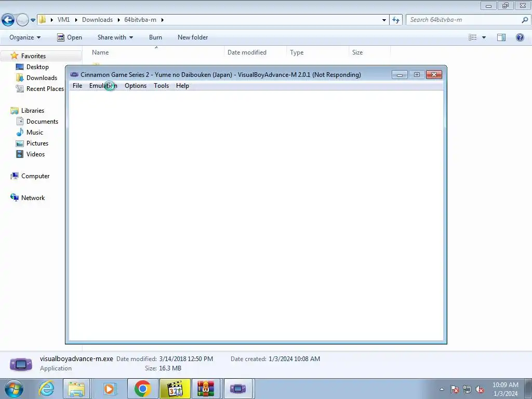This screenshot has width=532, height=399.
Task: Create a New folder from the toolbar
Action: click(x=193, y=37)
